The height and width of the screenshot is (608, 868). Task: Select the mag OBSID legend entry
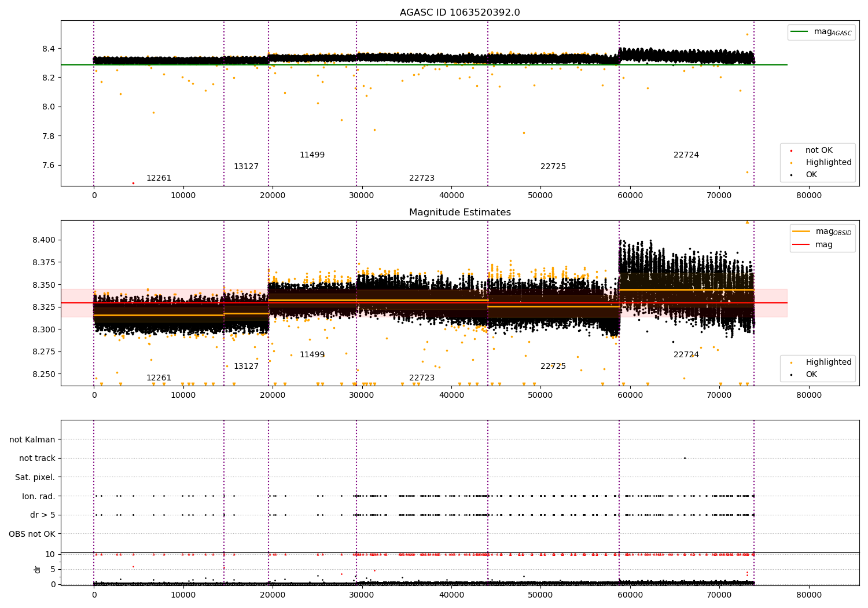pyautogui.click(x=822, y=232)
